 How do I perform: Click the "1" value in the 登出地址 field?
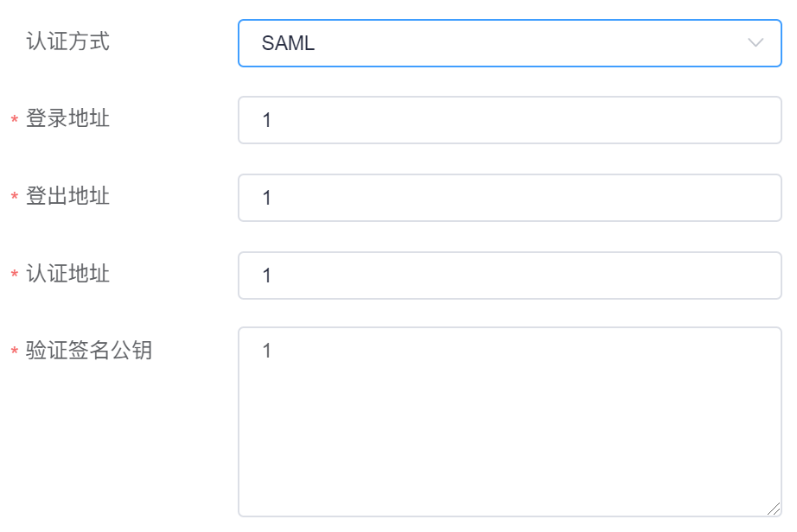(x=267, y=198)
